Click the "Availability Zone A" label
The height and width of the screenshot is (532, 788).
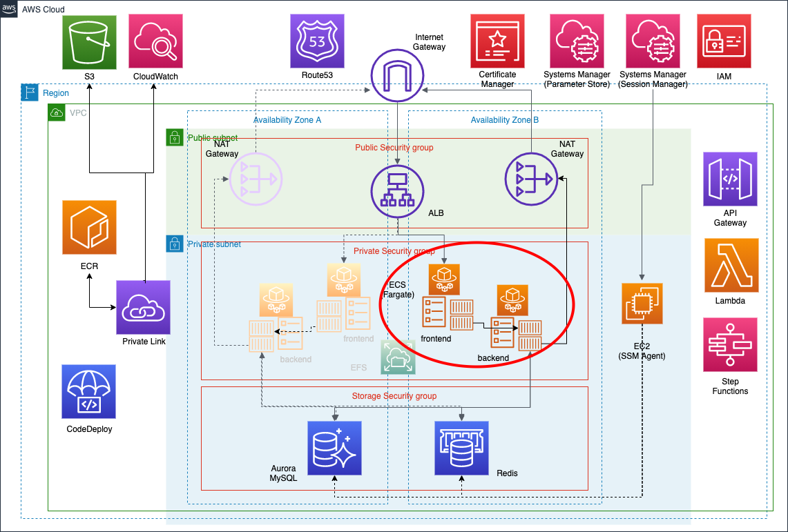(287, 120)
